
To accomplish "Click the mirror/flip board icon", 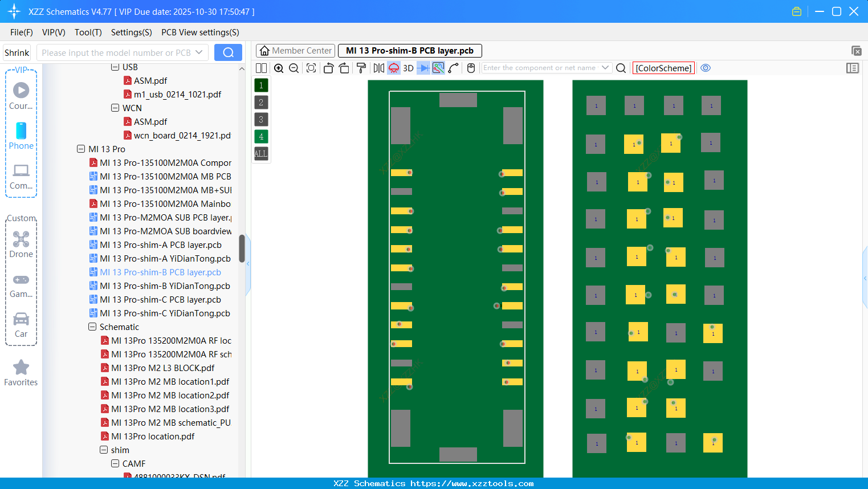I will (377, 68).
